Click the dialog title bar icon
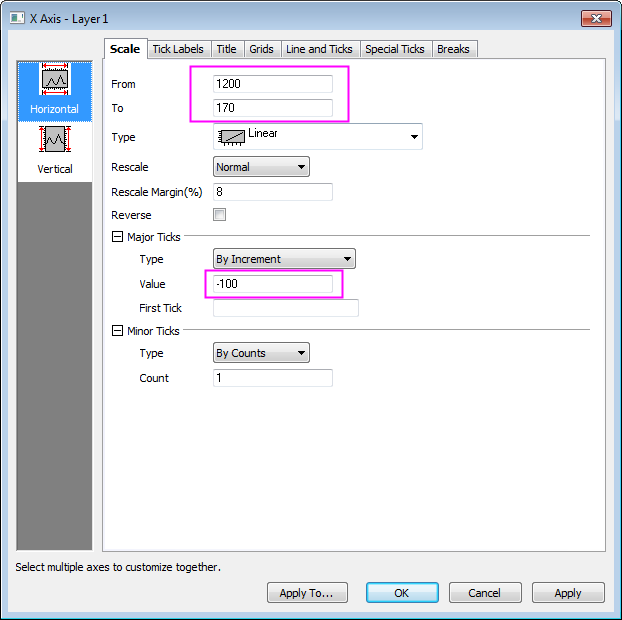The height and width of the screenshot is (620, 622). (18, 18)
